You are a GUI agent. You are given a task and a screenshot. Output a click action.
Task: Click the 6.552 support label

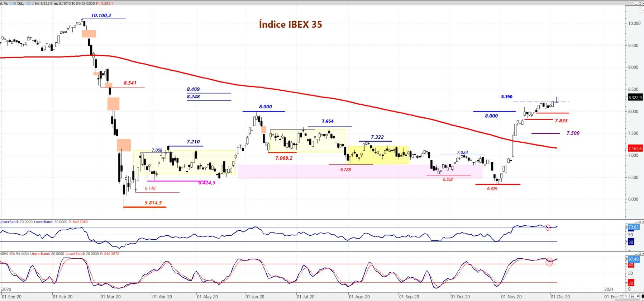pos(448,179)
